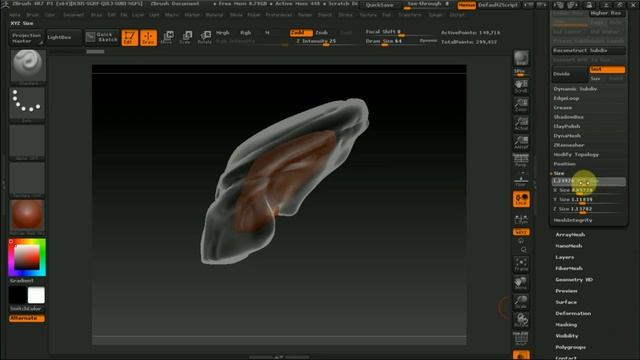Open the NanoMesh subpalette
Screen dimensions: 640x360
point(569,246)
